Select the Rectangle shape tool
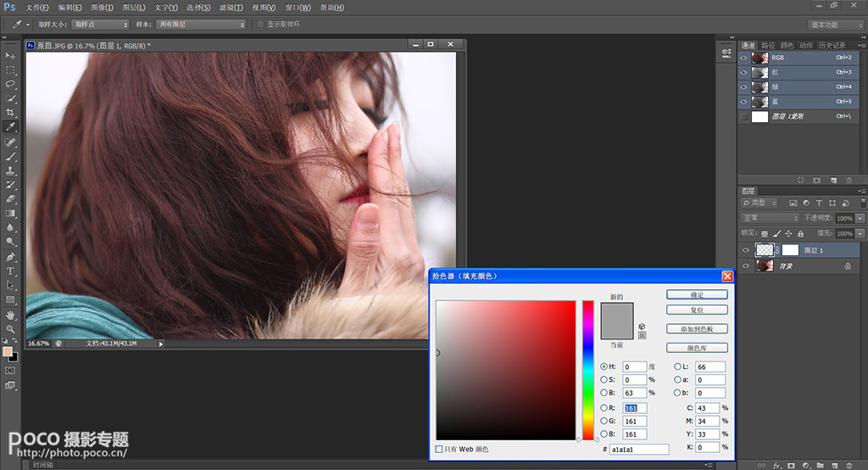Viewport: 868px width, 470px height. (10, 299)
